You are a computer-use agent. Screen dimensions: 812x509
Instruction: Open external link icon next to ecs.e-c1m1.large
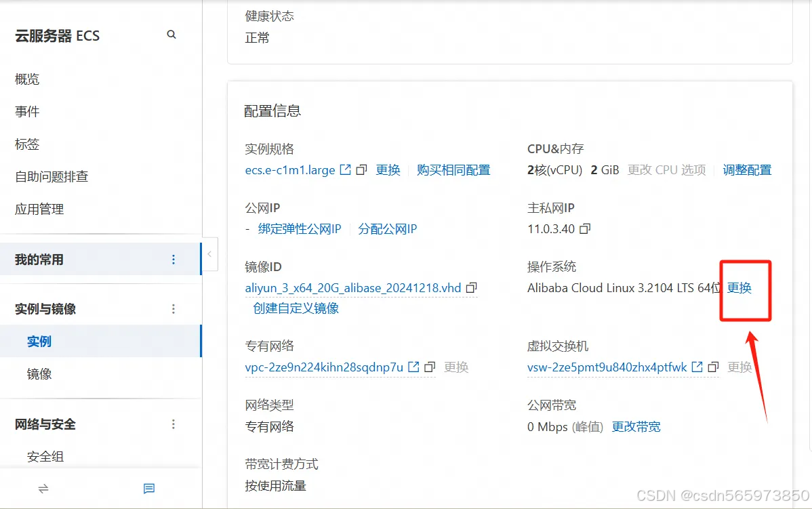346,170
